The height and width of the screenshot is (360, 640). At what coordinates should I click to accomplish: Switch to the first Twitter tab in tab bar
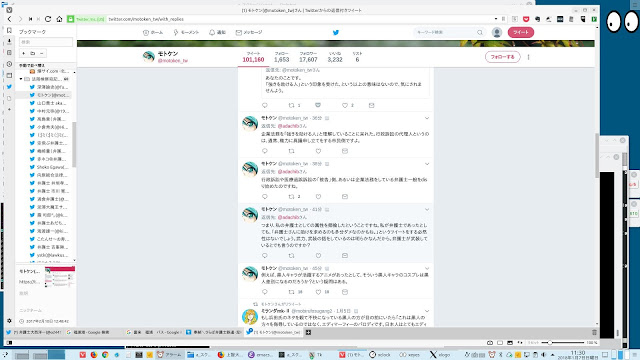pyautogui.click(x=33, y=332)
